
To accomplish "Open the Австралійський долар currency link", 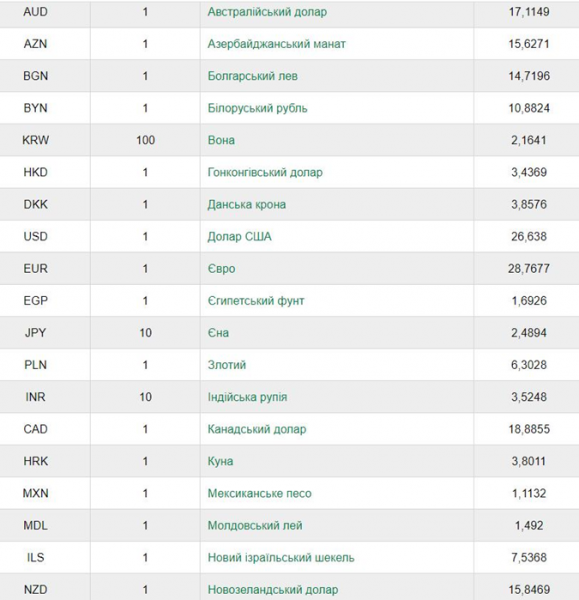I will click(x=267, y=12).
